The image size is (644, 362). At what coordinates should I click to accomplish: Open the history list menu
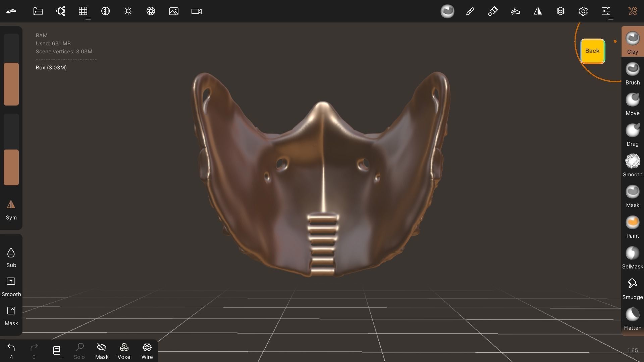(57, 351)
